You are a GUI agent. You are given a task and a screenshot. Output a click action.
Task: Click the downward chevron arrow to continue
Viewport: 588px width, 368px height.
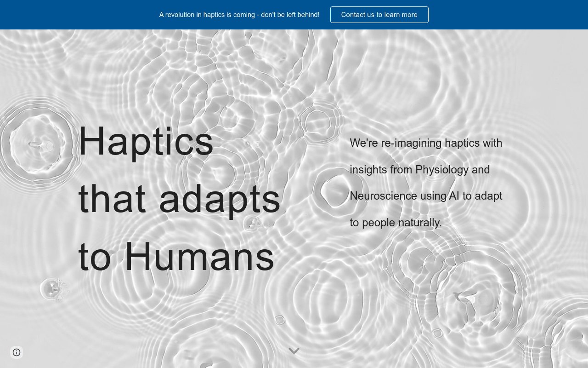[x=294, y=351]
